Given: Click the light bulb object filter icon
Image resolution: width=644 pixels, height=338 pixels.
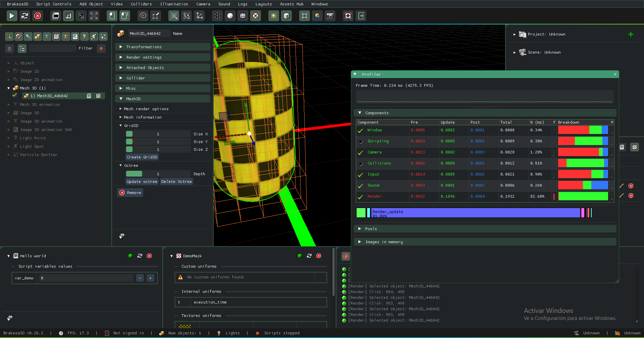Looking at the screenshot, I should (85, 37).
